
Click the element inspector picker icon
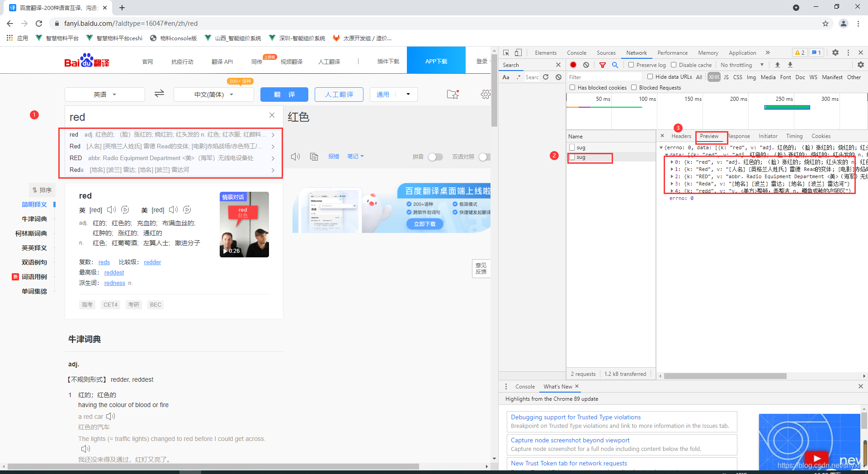pos(506,52)
